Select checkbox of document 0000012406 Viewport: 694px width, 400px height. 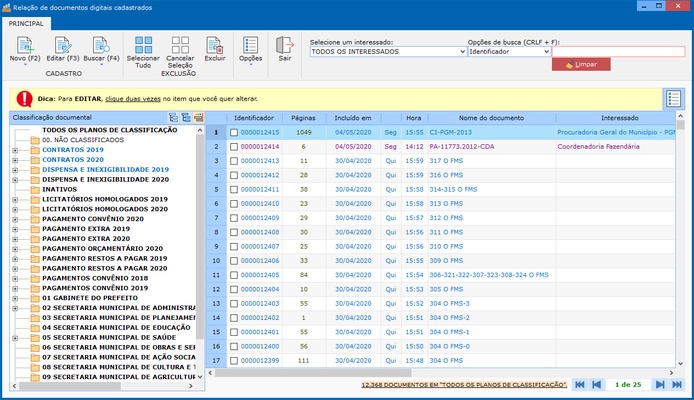pyautogui.click(x=234, y=261)
